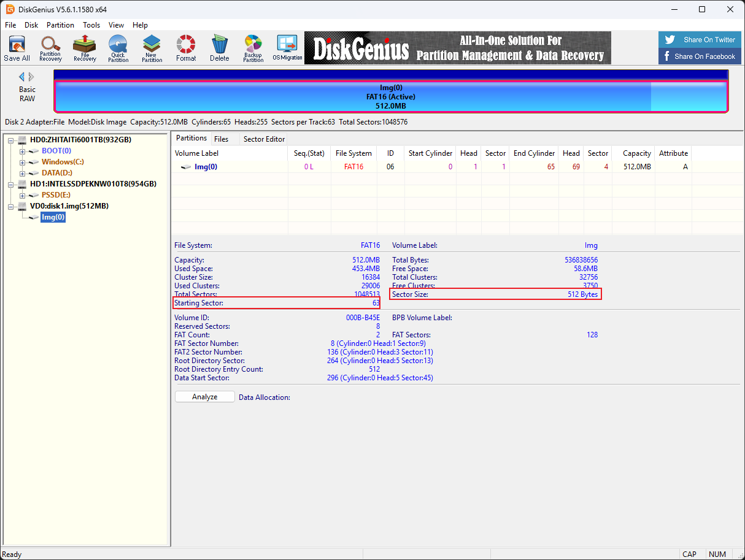Open the File menu
Image resolution: width=745 pixels, height=560 pixels.
click(10, 25)
